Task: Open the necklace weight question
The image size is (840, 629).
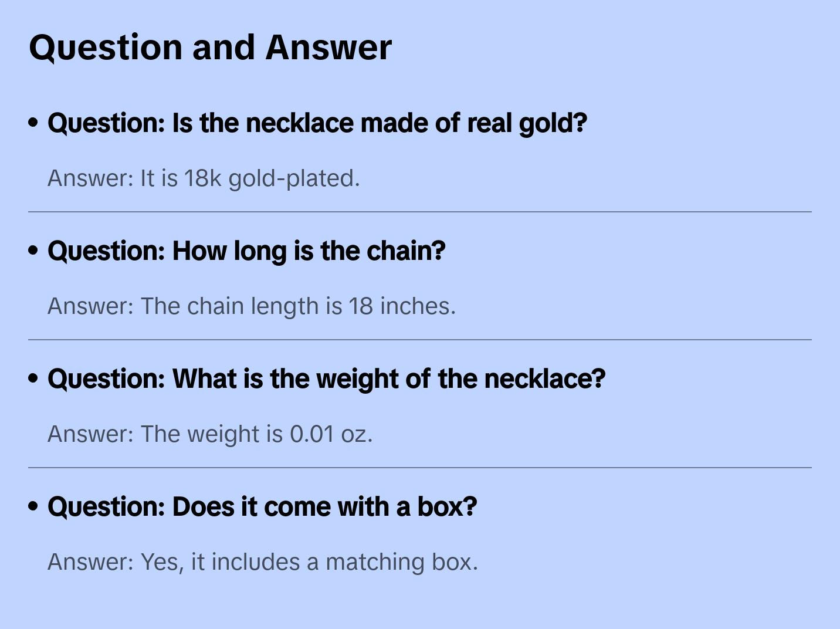Action: 326,379
